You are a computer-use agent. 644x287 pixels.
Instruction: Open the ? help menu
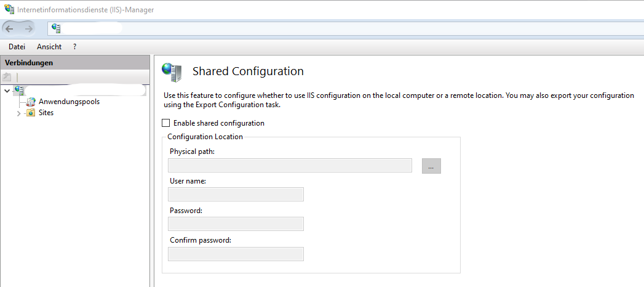coord(74,47)
